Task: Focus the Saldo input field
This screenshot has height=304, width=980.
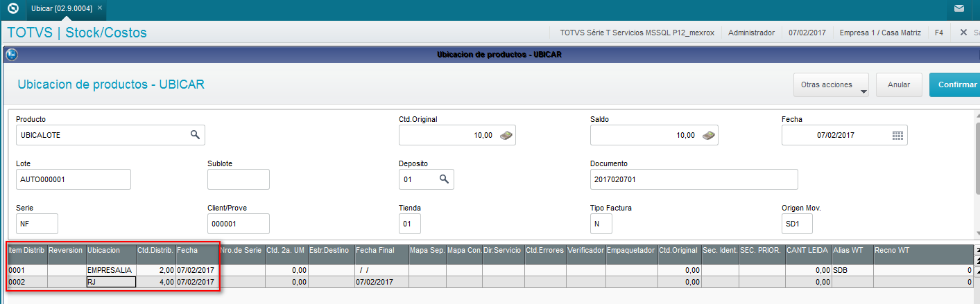Action: pos(654,135)
